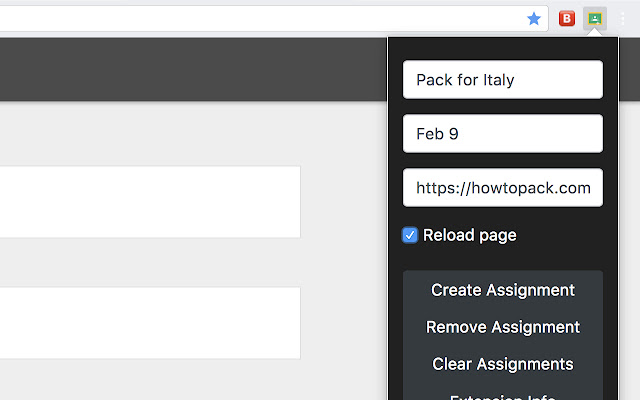Open Chrome's three-dot menu

click(622, 18)
